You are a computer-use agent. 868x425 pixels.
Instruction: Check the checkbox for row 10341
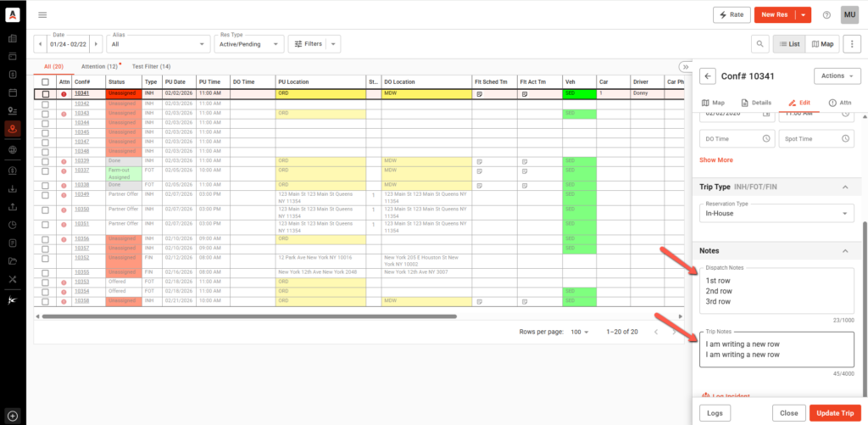click(46, 93)
